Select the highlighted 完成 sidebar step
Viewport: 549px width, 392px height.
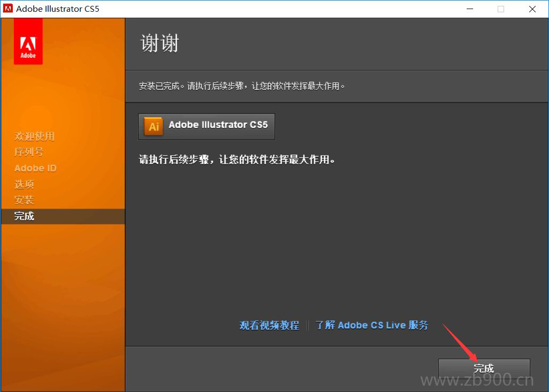click(24, 216)
